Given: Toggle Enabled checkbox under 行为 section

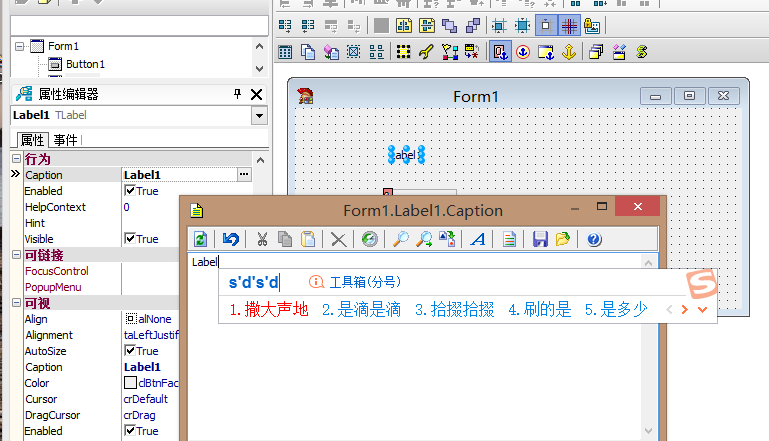Looking at the screenshot, I should tap(130, 191).
